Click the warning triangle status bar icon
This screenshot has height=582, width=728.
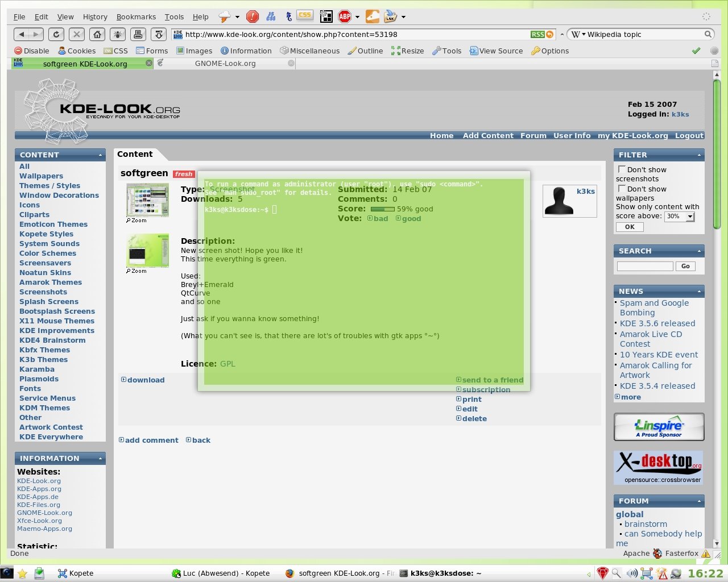706,553
